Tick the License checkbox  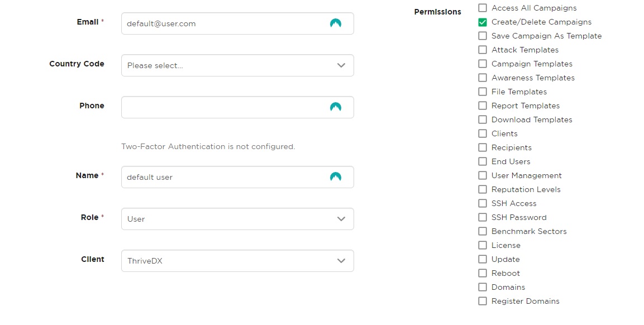483,245
